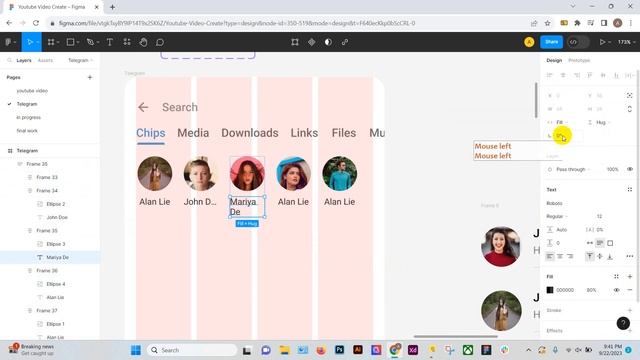640x360 pixels.
Task: Add a stroke with plus icon
Action: 629,310
